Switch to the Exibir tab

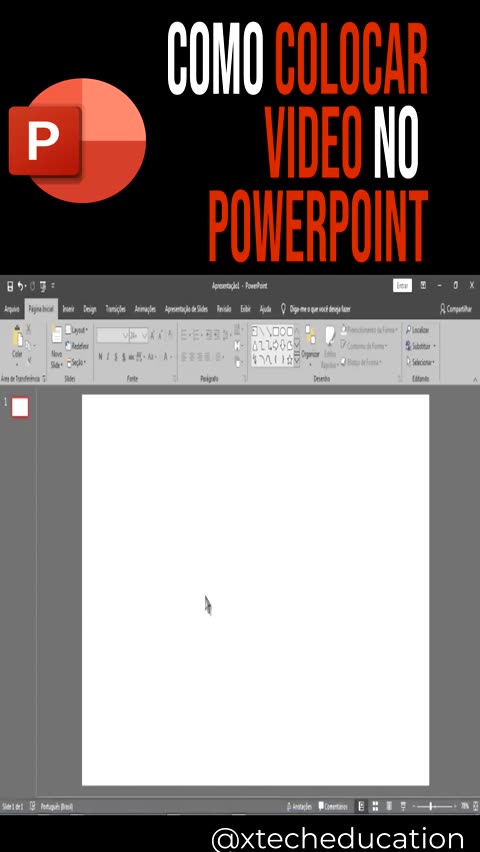click(246, 309)
